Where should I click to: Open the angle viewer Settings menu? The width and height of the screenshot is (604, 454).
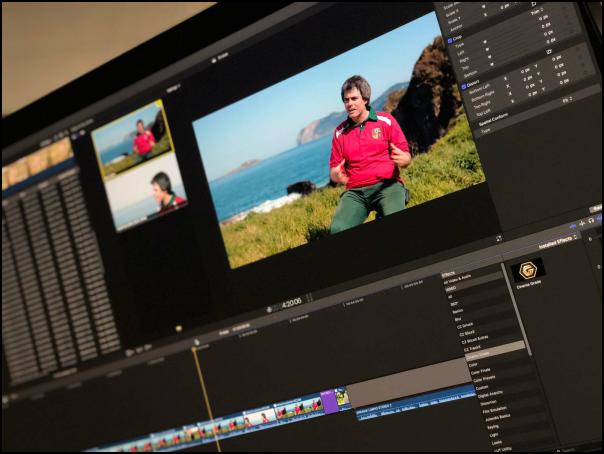[x=174, y=89]
